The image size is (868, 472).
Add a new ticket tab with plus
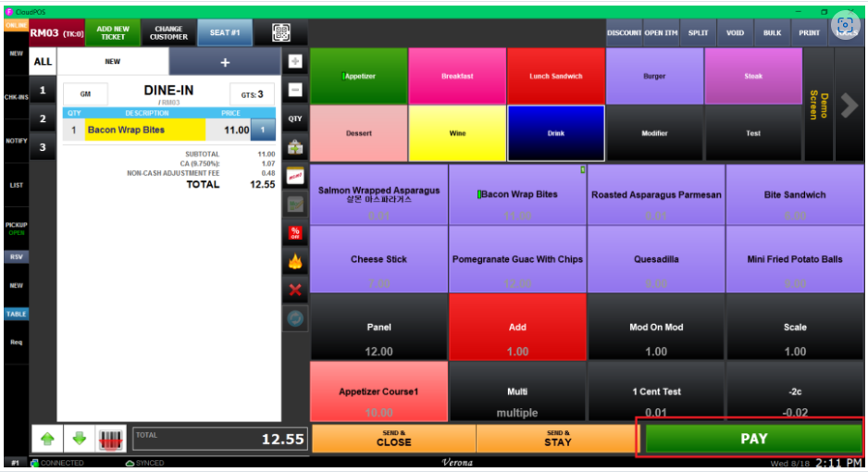[224, 62]
